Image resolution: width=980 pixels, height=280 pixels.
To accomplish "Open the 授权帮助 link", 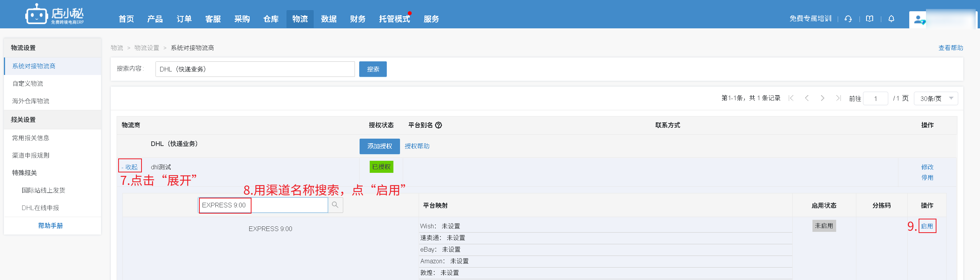I will point(417,146).
